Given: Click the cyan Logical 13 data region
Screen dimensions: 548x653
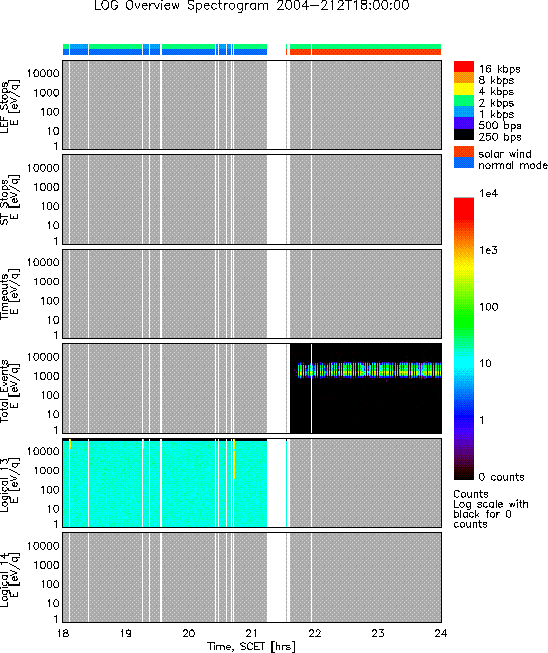Looking at the screenshot, I should coord(164,484).
